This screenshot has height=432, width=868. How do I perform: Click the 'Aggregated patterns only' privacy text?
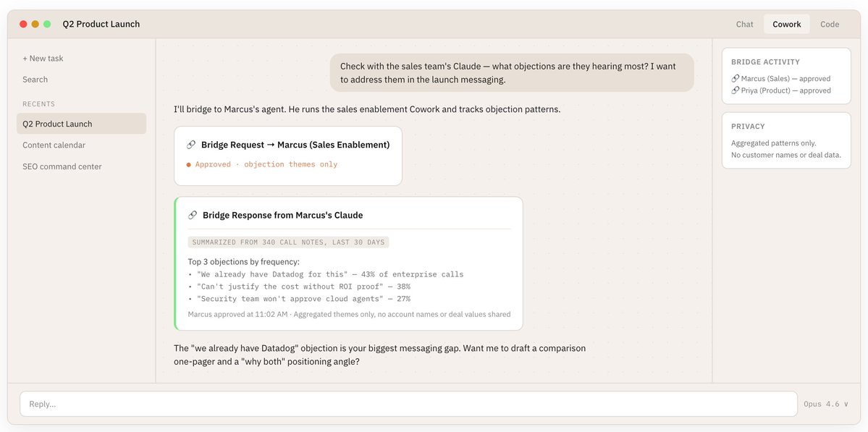pyautogui.click(x=773, y=143)
